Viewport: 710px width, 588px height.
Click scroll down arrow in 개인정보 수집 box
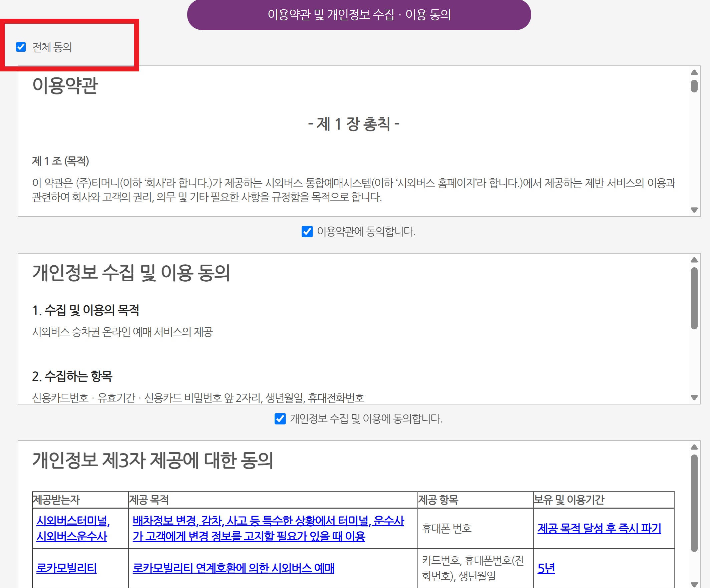pos(694,397)
